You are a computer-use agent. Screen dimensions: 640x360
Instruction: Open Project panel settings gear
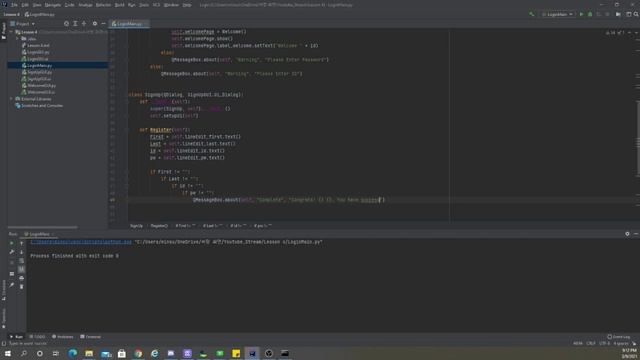[x=95, y=24]
